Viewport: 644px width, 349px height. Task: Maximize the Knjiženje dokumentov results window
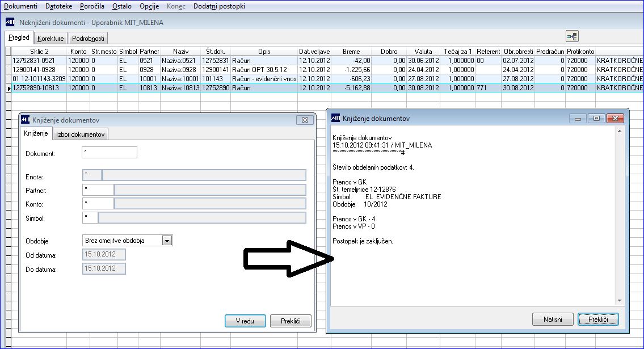[596, 119]
